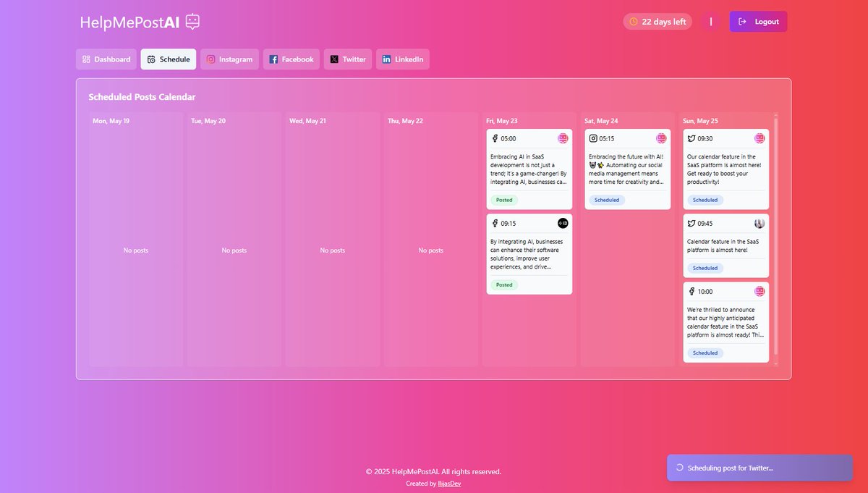Click the LinkedIn logo in the nav tabs
The image size is (868, 493).
pos(386,59)
